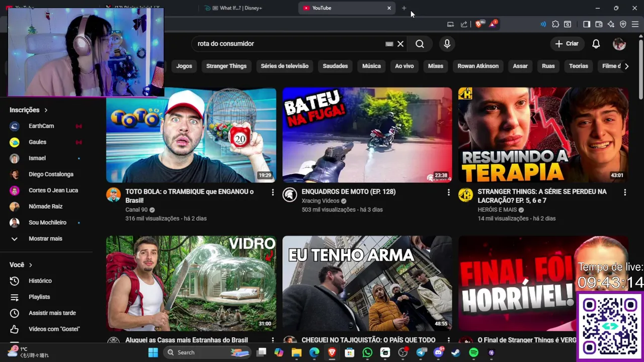644x362 pixels.
Task: Open the browser extensions puzzle icon
Action: [555, 24]
